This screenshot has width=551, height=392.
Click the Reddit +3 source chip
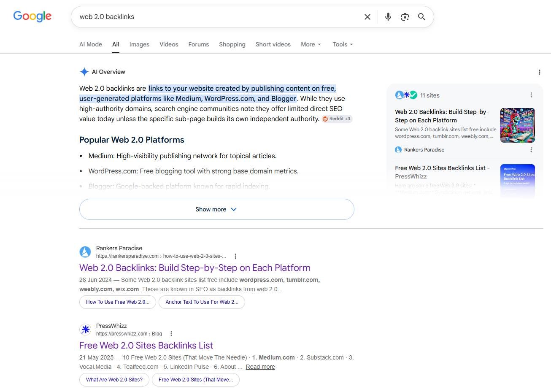coord(337,119)
